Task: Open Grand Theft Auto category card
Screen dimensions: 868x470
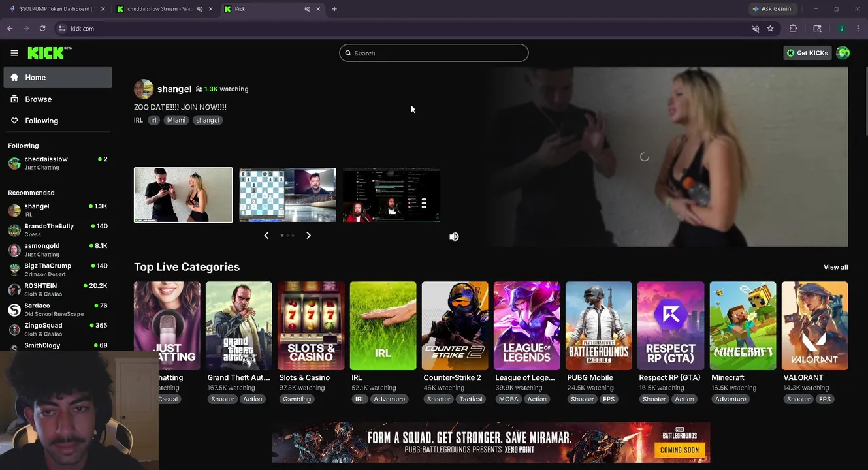Action: pos(238,326)
